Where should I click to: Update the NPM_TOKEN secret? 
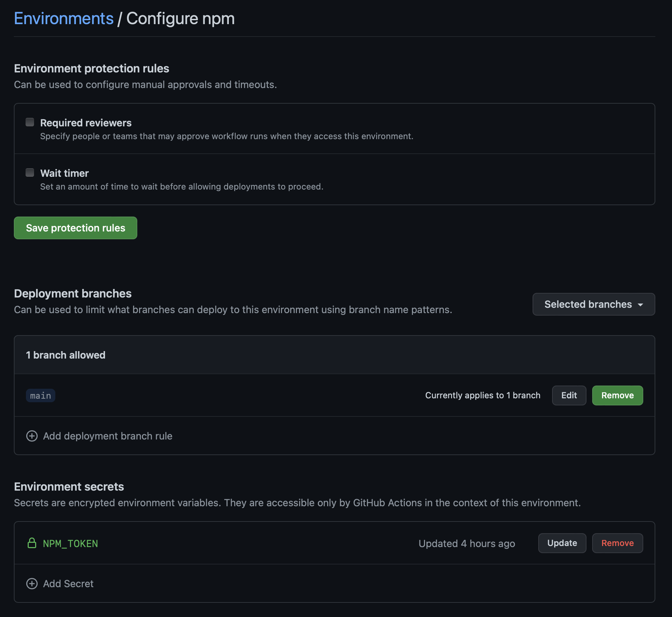(562, 543)
